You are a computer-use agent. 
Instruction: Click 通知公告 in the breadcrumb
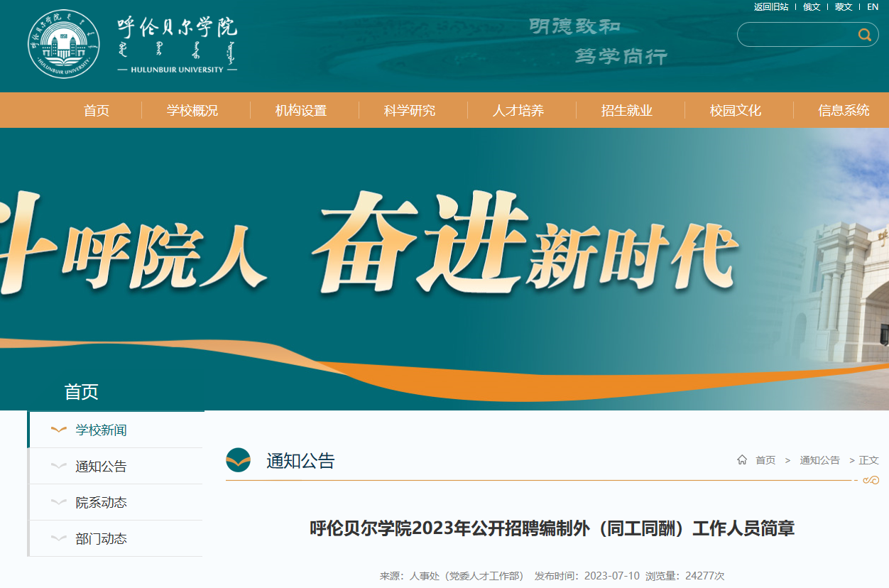tap(819, 460)
